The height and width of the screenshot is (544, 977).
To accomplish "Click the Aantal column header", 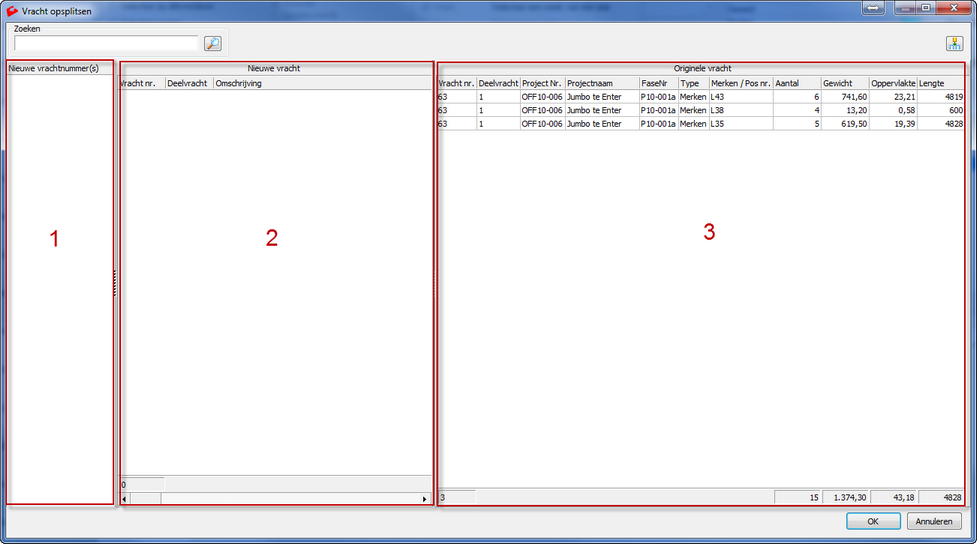I will pyautogui.click(x=796, y=83).
